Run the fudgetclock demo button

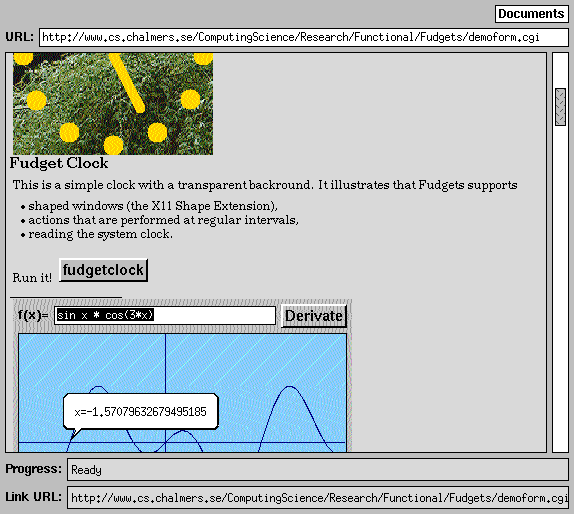coord(104,270)
